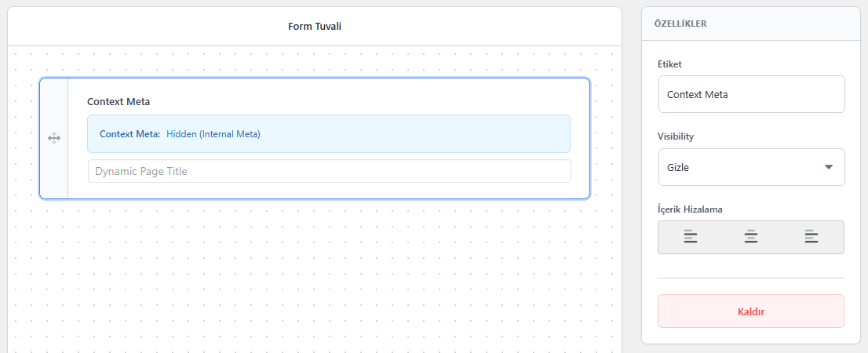Screen dimensions: 868x353
Task: Set content alignment to center
Action: [751, 237]
